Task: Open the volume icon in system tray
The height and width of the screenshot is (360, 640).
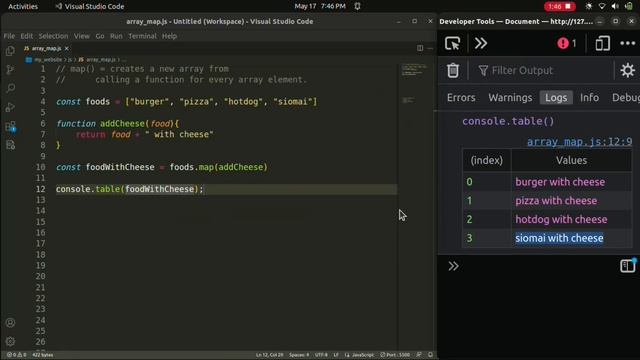Action: coord(615,6)
